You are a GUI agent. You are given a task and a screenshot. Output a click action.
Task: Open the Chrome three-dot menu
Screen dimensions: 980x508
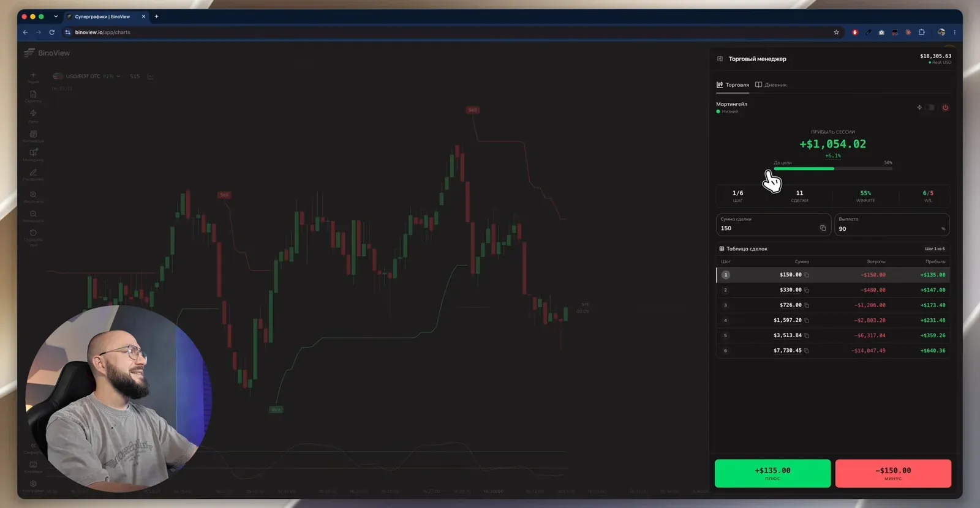(x=954, y=32)
